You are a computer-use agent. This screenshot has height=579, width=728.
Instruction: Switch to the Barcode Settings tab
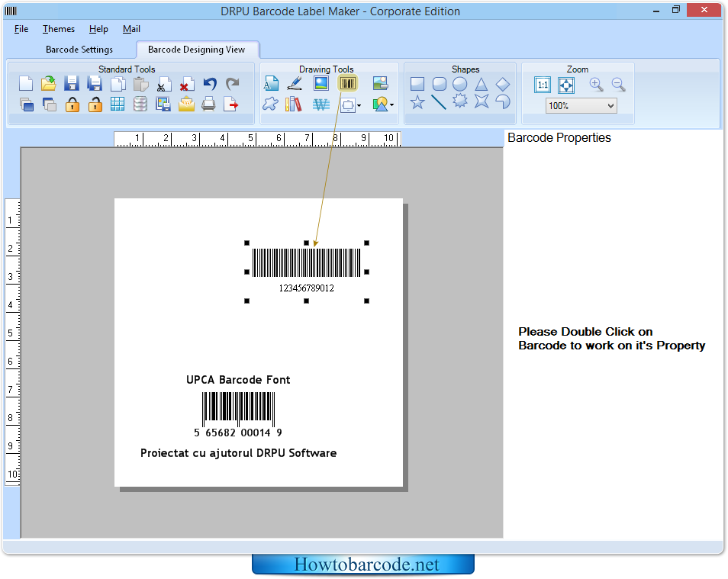pyautogui.click(x=79, y=50)
